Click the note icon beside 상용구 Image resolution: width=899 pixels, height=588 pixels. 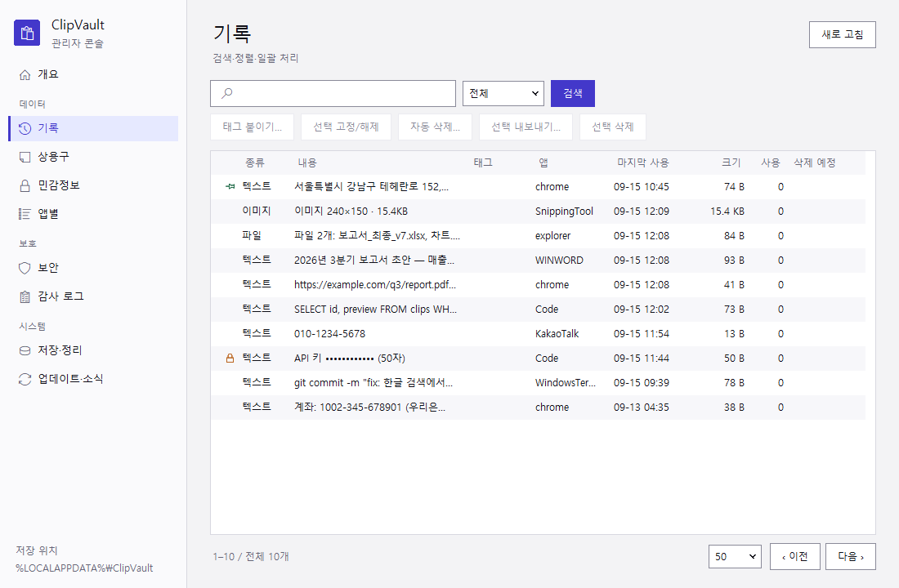[25, 157]
